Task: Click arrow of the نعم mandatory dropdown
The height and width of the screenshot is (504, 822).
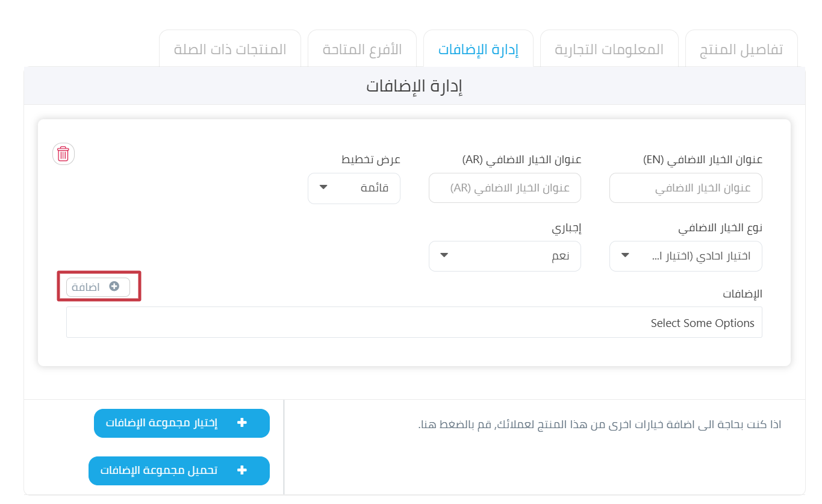Action: [444, 255]
